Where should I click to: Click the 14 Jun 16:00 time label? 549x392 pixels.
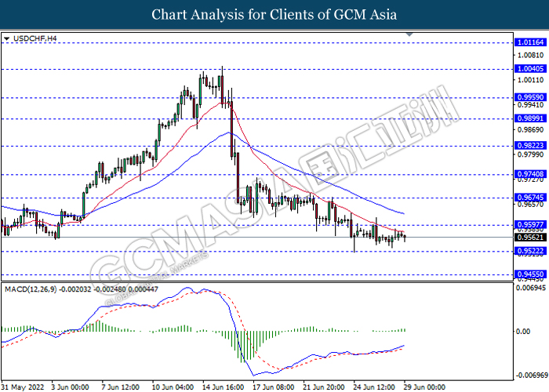(223, 387)
